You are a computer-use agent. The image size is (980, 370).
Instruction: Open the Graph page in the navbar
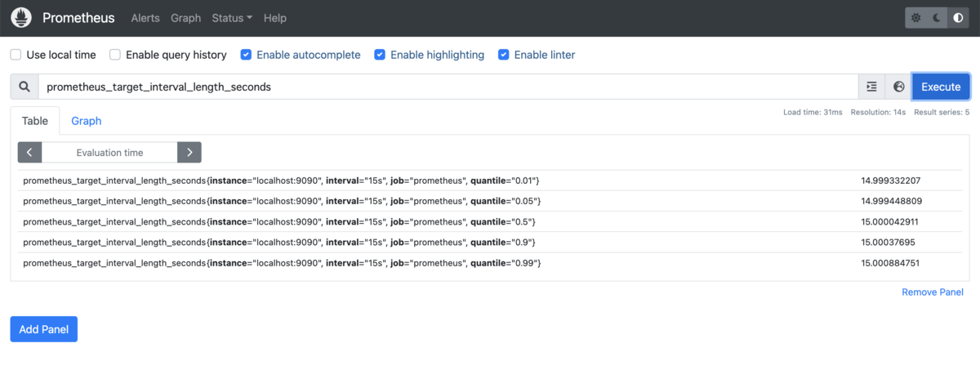point(186,18)
